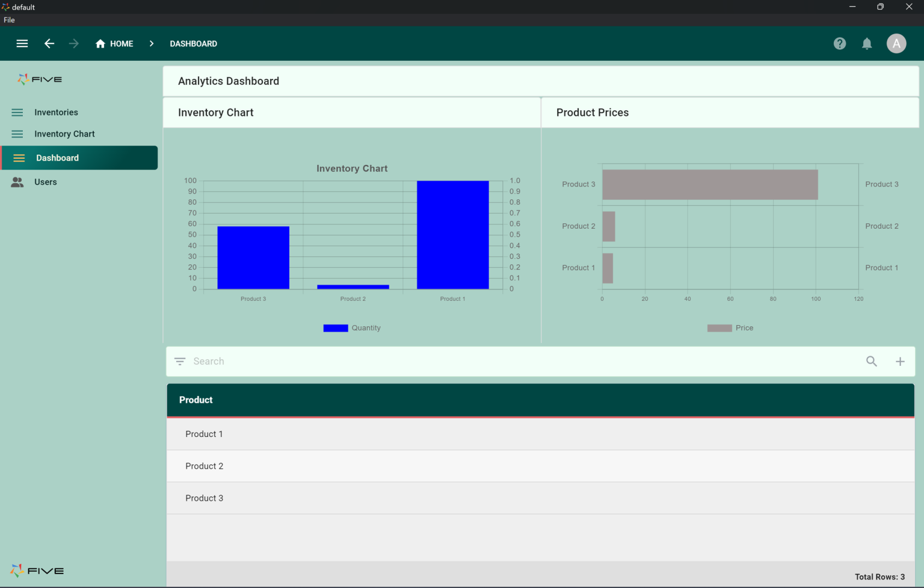Click the Product 1 blue bar
924x588 pixels.
point(453,235)
